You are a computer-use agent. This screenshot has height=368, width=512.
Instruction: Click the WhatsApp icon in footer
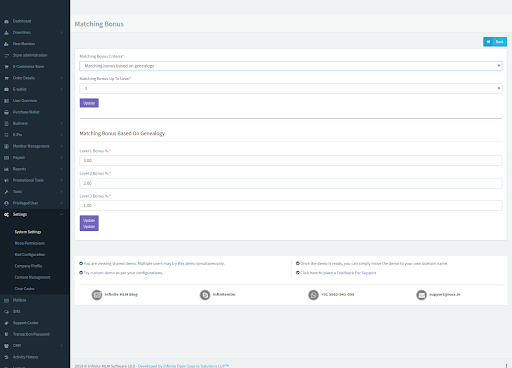click(313, 295)
